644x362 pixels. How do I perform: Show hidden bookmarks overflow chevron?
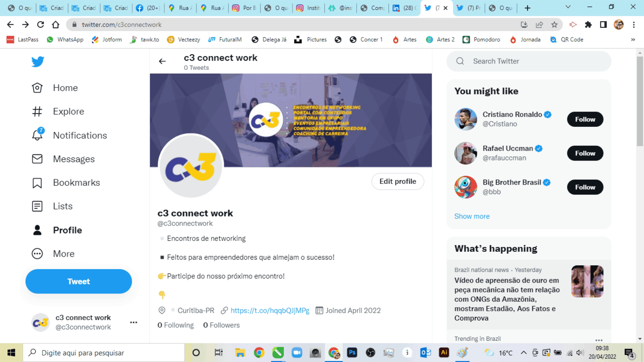click(633, 39)
